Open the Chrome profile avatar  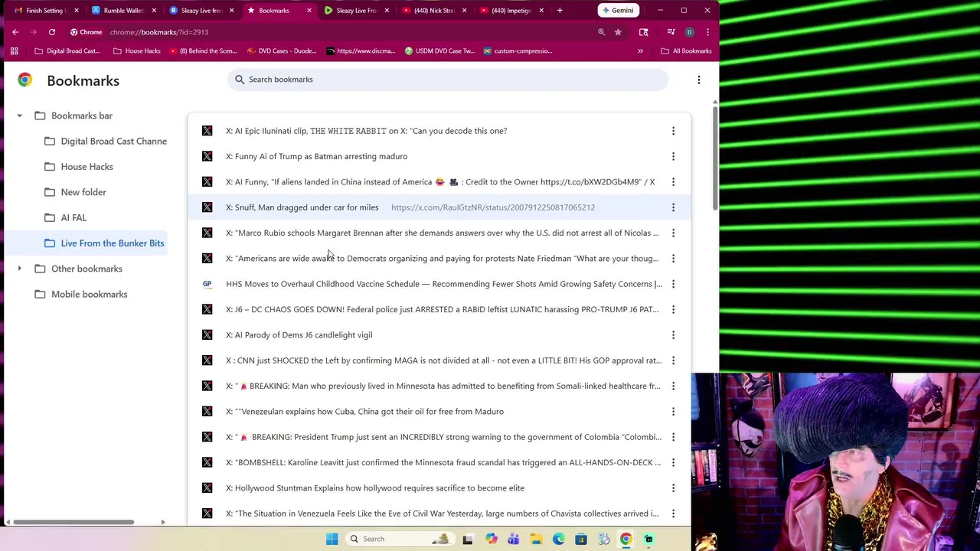pyautogui.click(x=689, y=32)
